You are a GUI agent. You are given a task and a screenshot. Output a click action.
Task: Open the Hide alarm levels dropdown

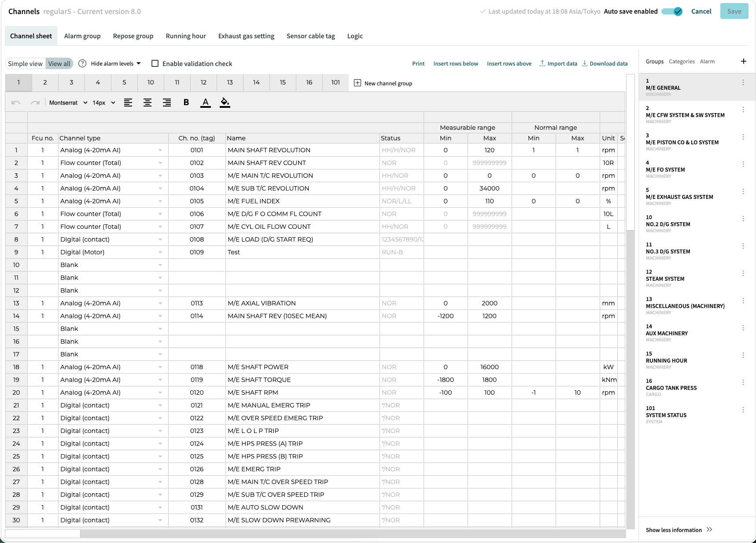pyautogui.click(x=116, y=63)
